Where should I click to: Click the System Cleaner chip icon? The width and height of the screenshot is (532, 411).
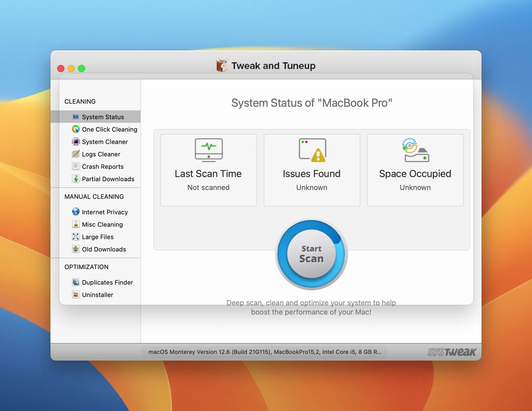pyautogui.click(x=76, y=142)
